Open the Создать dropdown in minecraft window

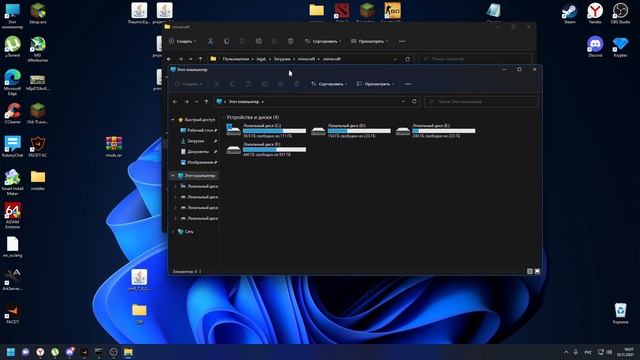click(182, 41)
